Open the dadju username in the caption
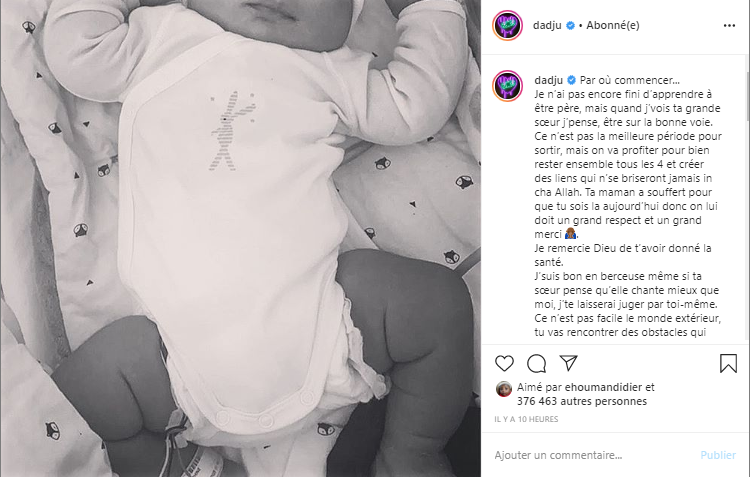750x477 pixels. (x=548, y=80)
